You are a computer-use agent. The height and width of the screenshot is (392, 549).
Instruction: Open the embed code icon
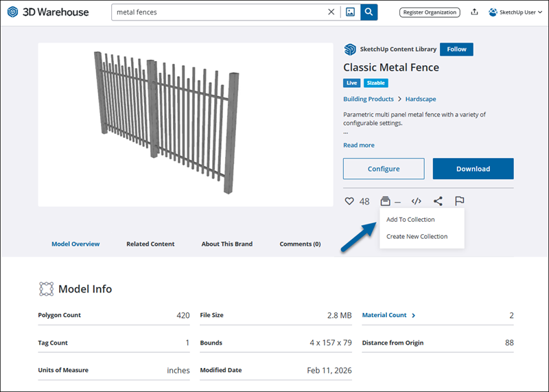pyautogui.click(x=416, y=201)
